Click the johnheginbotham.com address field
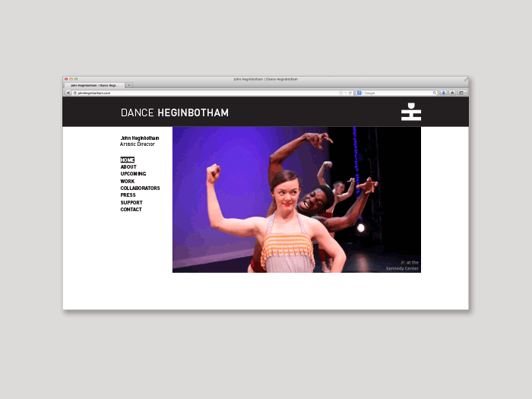Image resolution: width=532 pixels, height=399 pixels. click(x=213, y=93)
